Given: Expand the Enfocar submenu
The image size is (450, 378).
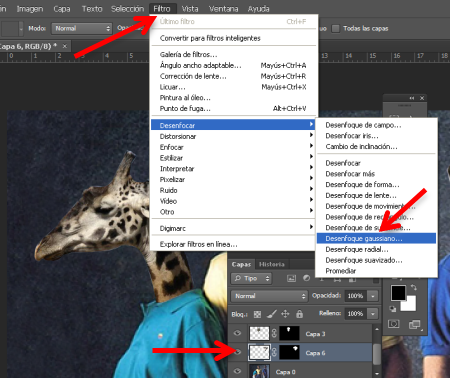Looking at the screenshot, I should point(234,147).
